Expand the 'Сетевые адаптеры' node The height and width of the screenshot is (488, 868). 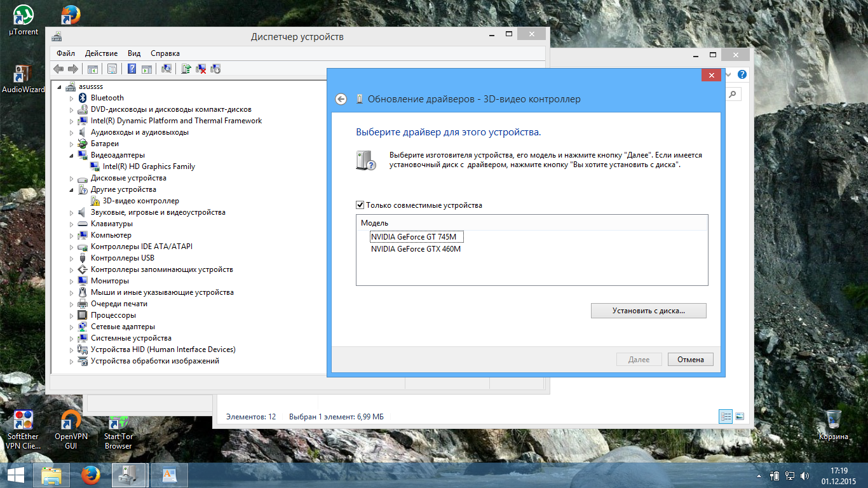pos(72,327)
